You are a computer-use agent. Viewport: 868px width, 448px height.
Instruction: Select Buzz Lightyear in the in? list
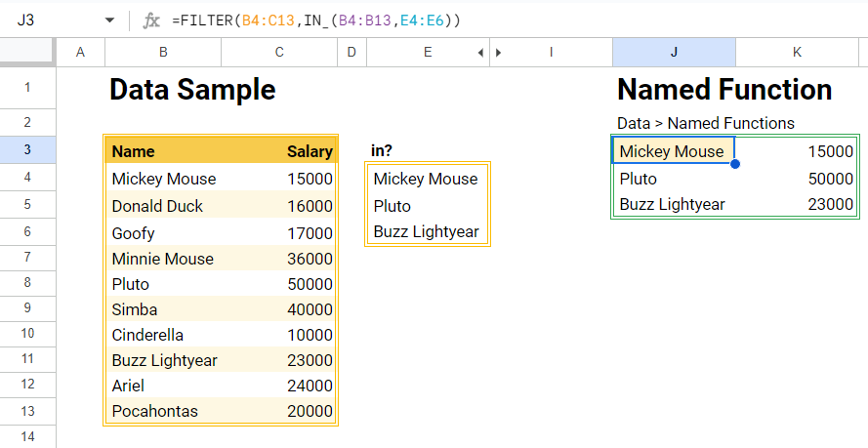[428, 231]
